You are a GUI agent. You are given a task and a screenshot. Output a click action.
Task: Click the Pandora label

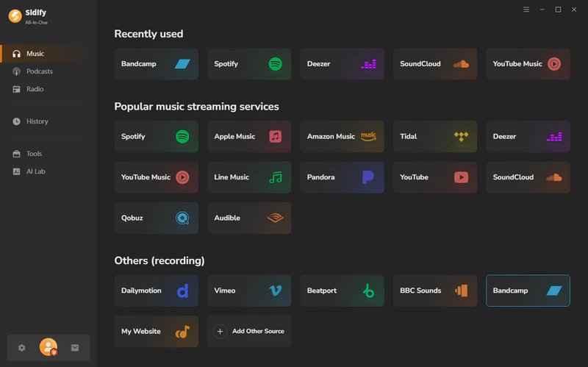[321, 177]
